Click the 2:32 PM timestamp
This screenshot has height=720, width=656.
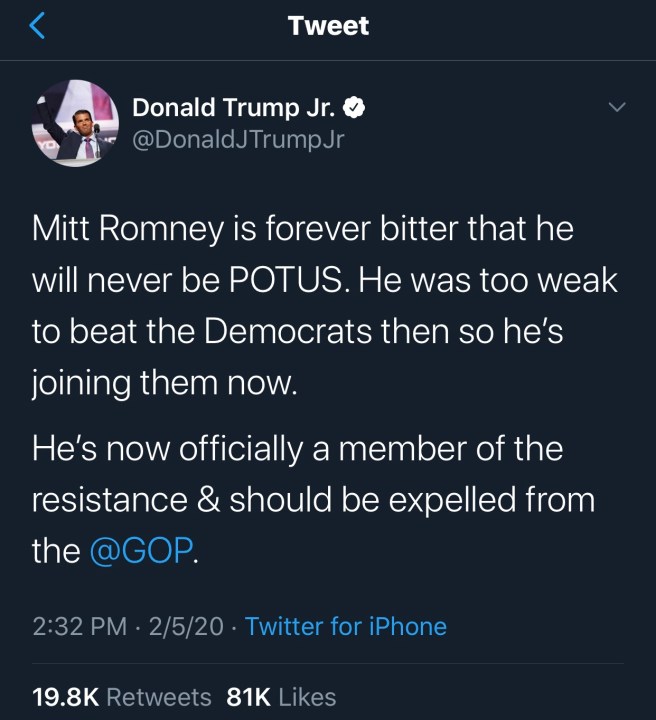(77, 627)
